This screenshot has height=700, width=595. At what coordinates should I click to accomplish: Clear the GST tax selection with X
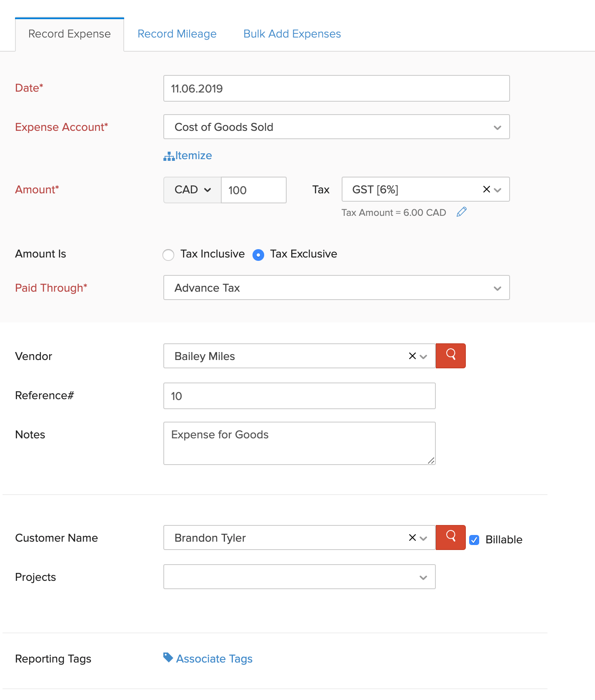tap(486, 190)
